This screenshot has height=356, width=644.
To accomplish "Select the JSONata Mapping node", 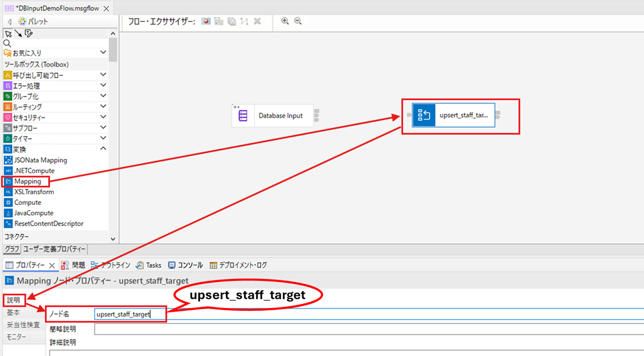I will tap(40, 160).
